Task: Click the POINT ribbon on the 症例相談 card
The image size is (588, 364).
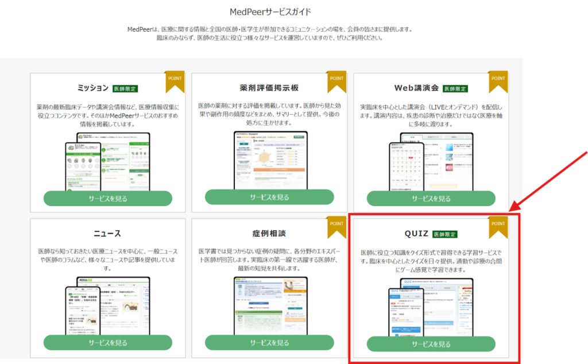Action: pos(336,226)
